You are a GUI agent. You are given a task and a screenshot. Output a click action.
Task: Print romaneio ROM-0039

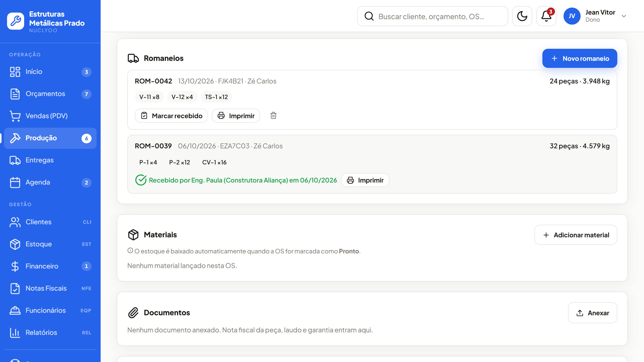point(365,180)
